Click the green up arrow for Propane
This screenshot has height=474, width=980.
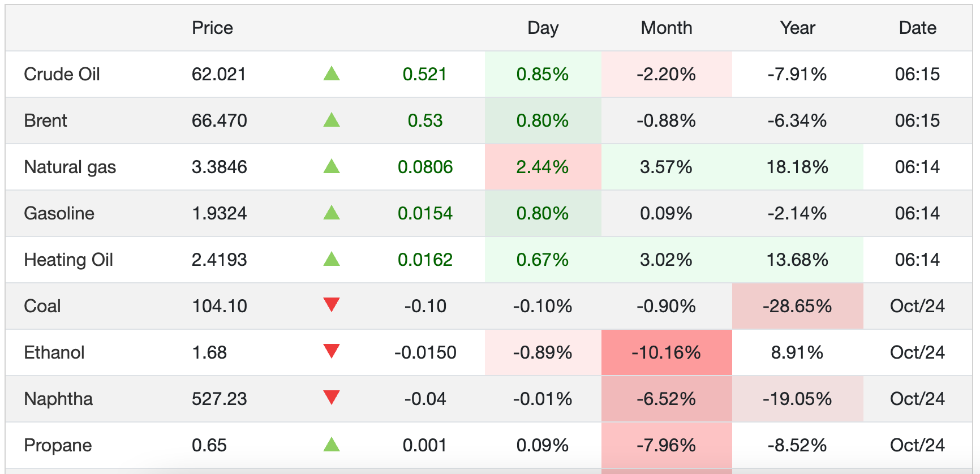(x=332, y=445)
